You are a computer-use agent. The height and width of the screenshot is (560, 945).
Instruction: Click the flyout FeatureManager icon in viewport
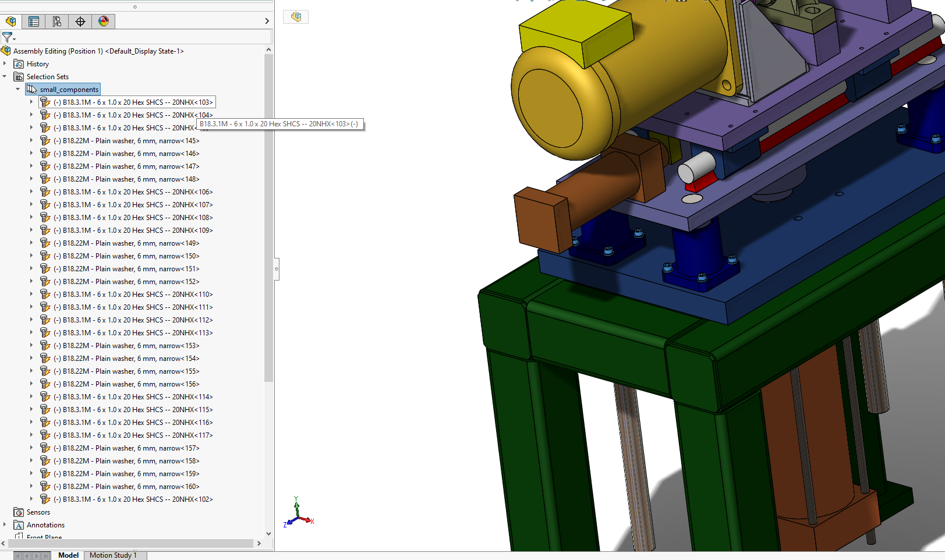(x=296, y=17)
